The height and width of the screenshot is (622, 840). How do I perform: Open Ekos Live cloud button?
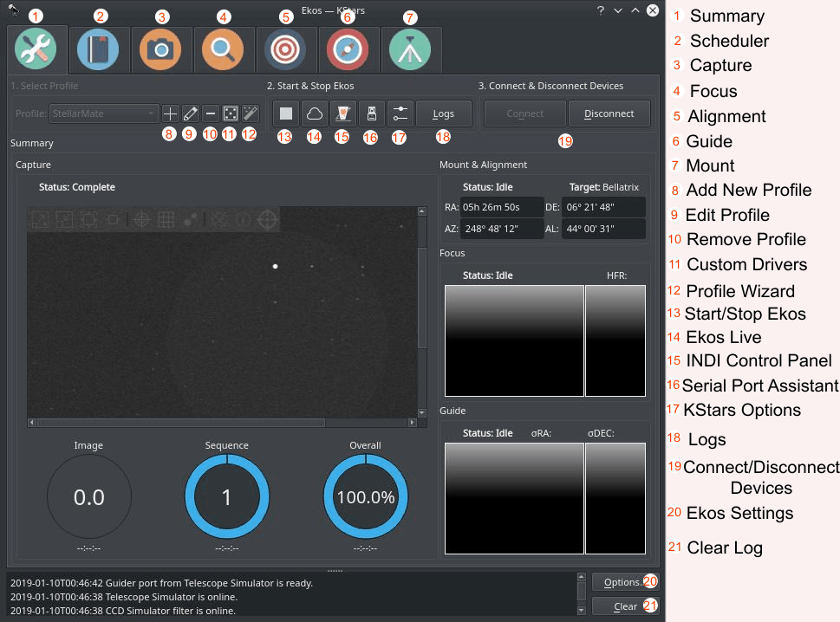coord(314,113)
